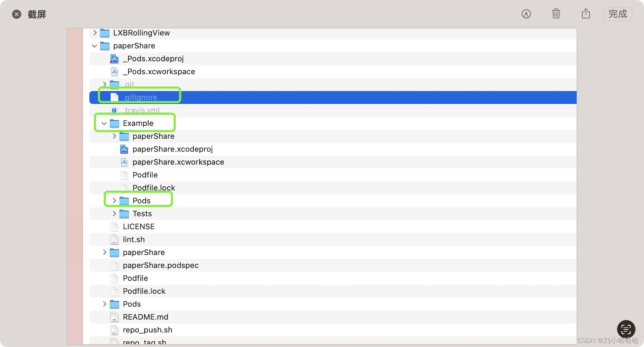Select paperShare.podspec file icon

tap(114, 265)
